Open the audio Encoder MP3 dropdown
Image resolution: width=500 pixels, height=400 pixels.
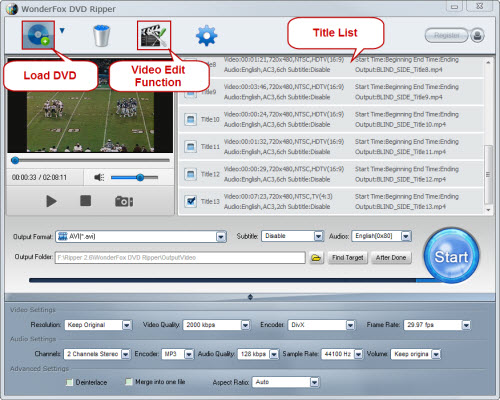(x=189, y=354)
